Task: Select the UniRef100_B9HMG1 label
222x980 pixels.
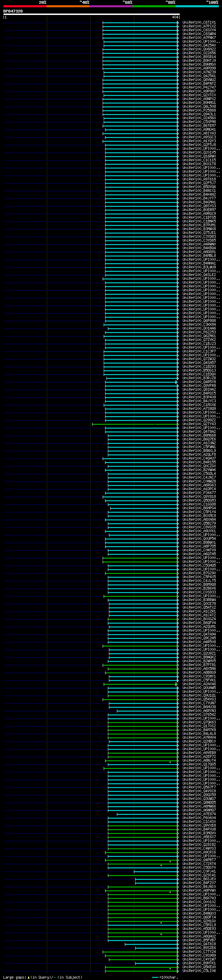Action: click(199, 103)
